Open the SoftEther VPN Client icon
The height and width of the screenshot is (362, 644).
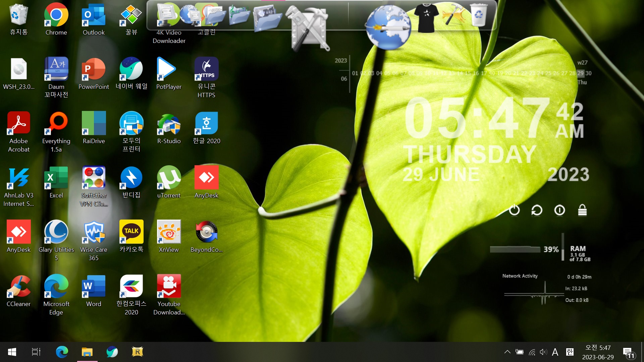tap(94, 186)
